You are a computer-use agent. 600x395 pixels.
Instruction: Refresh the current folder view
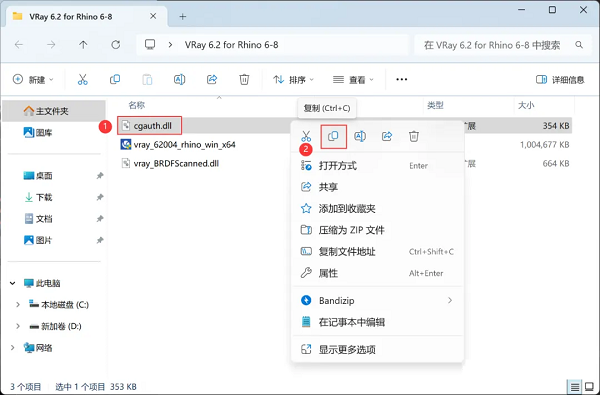(x=116, y=45)
